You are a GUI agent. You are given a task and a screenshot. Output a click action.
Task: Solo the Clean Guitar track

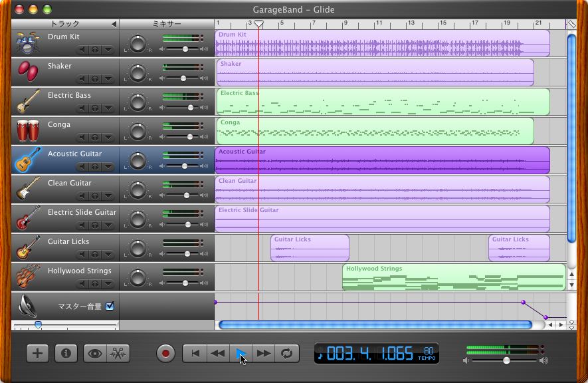(95, 195)
